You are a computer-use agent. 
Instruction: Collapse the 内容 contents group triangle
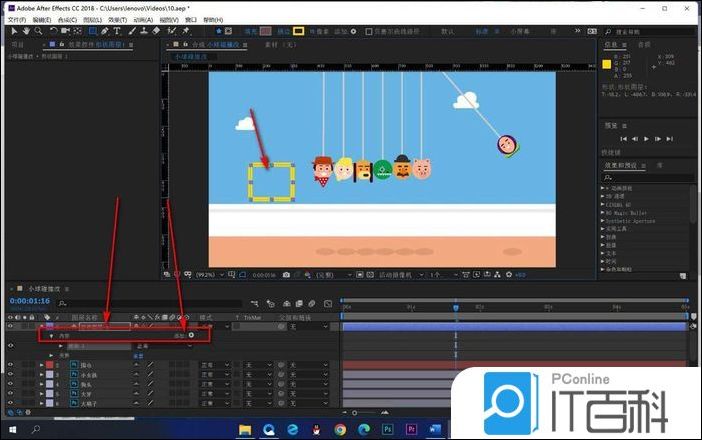pos(51,336)
